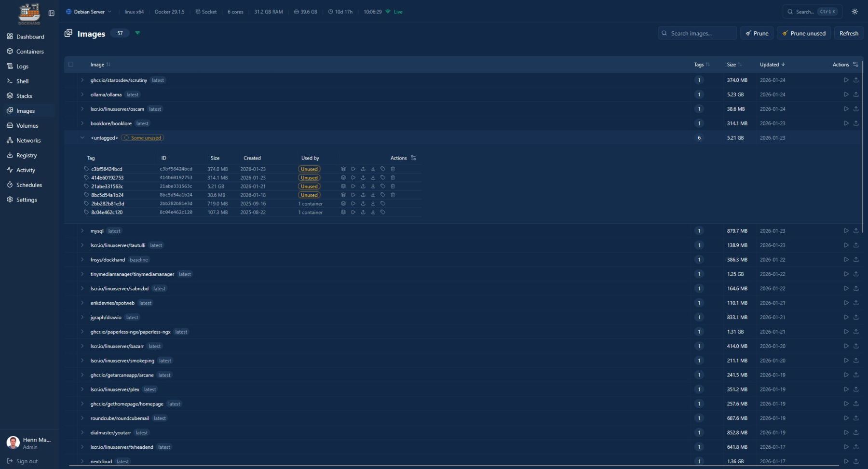The height and width of the screenshot is (469, 868).
Task: Open the Volumes page from sidebar
Action: pos(27,126)
